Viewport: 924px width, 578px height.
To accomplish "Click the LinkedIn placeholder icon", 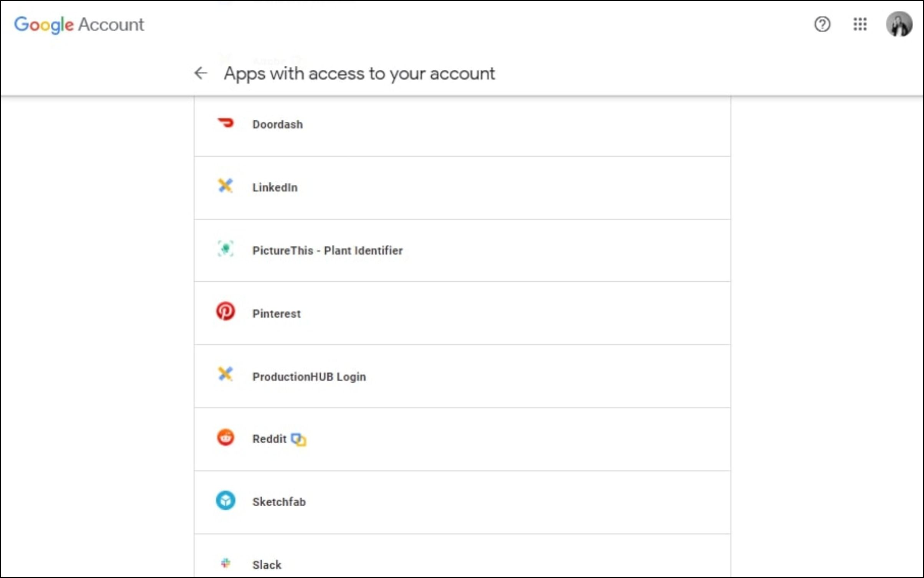I will [x=225, y=186].
